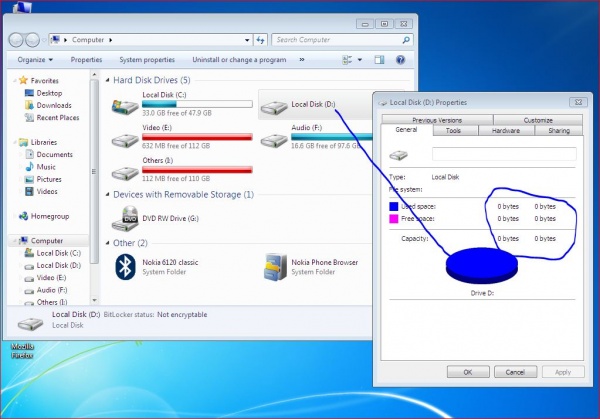Click the Others (I:) red usage bar
The height and width of the screenshot is (419, 600).
(197, 170)
